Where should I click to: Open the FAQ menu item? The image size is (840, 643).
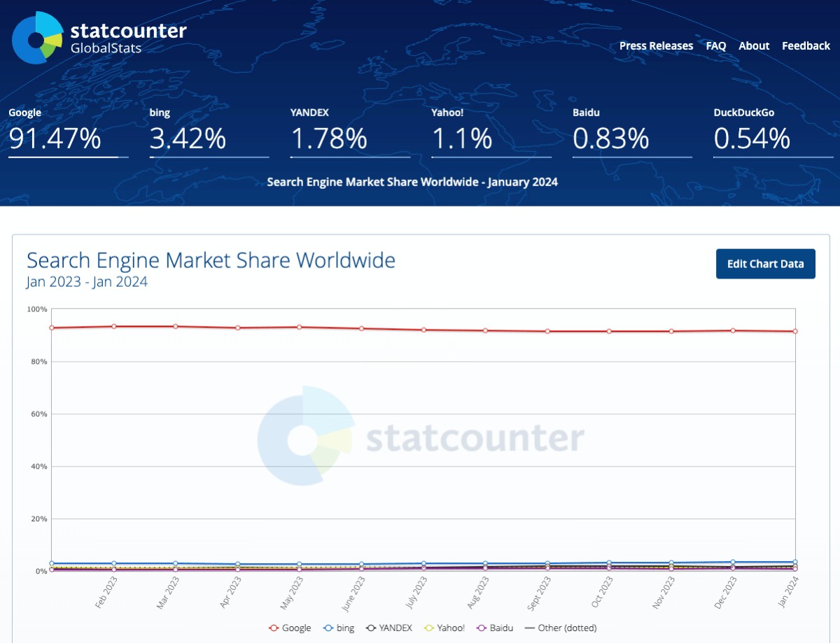715,45
